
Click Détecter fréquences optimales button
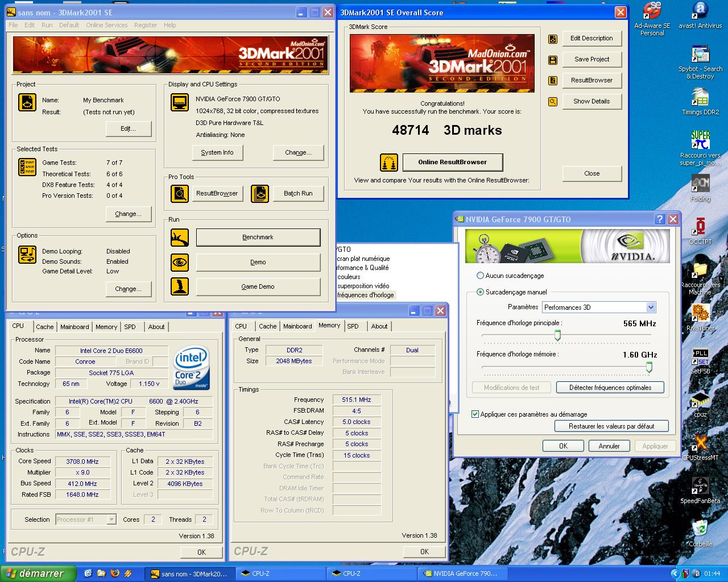coord(610,388)
